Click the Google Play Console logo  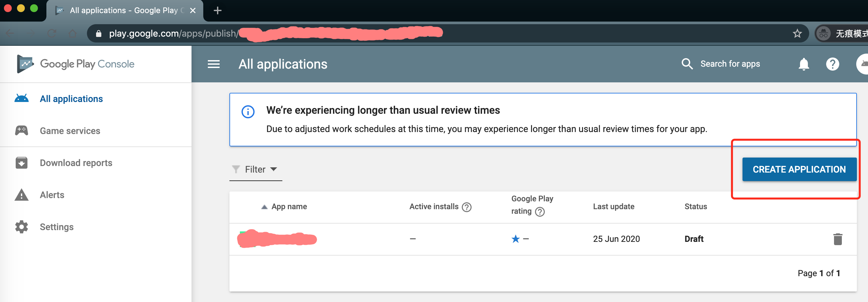(x=75, y=64)
